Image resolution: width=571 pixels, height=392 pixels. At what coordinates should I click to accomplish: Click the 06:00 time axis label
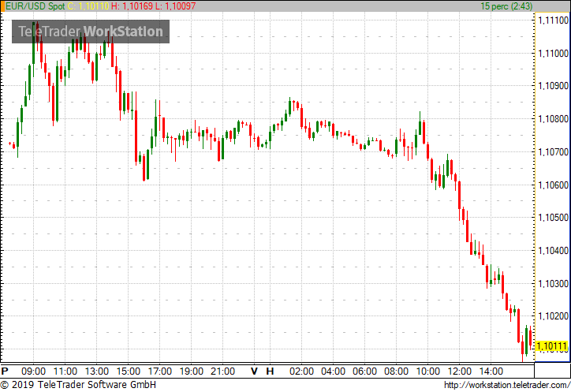364,371
